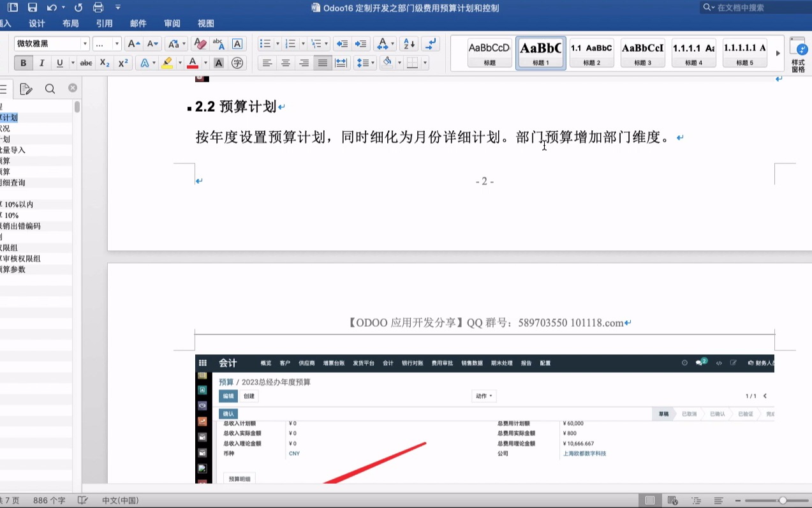Click the sort icon in the ribbon
The width and height of the screenshot is (812, 508).
(x=408, y=43)
